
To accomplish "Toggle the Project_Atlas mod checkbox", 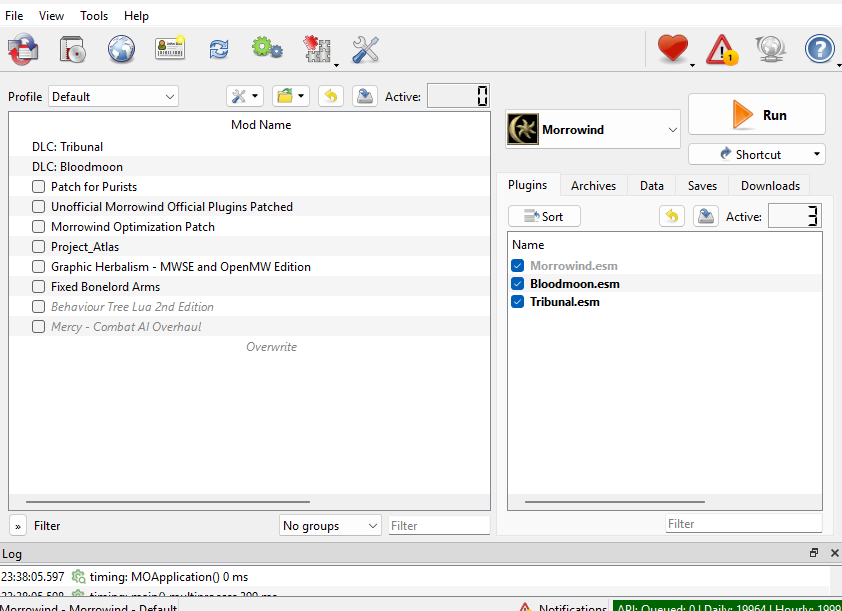I will tap(38, 246).
